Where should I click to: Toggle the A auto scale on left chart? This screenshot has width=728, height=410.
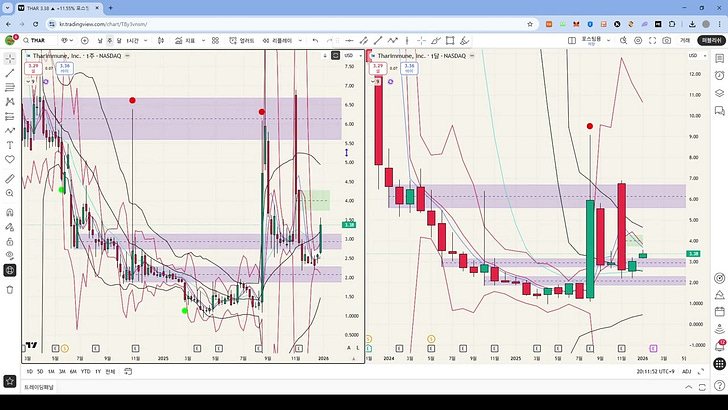(349, 348)
